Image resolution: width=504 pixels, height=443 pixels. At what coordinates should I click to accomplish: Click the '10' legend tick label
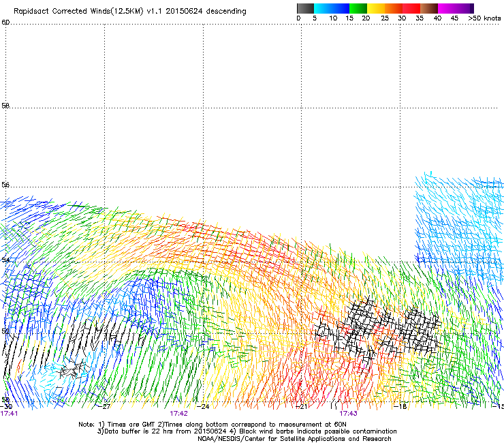click(x=333, y=18)
